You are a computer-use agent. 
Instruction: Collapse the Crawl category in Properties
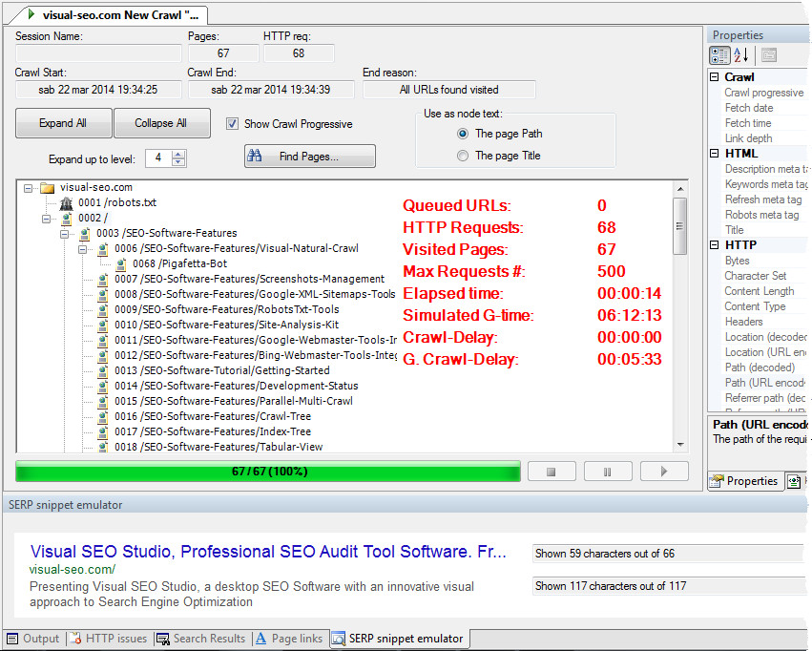(714, 77)
